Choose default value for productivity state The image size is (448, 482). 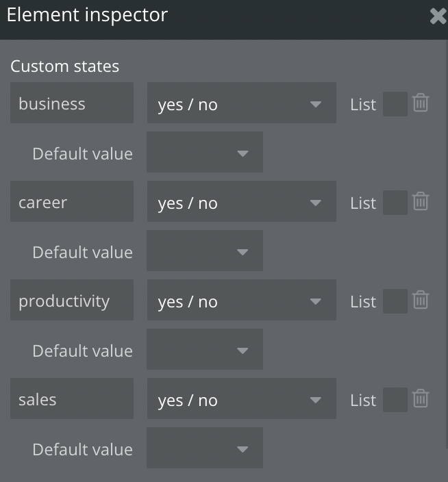[205, 350]
